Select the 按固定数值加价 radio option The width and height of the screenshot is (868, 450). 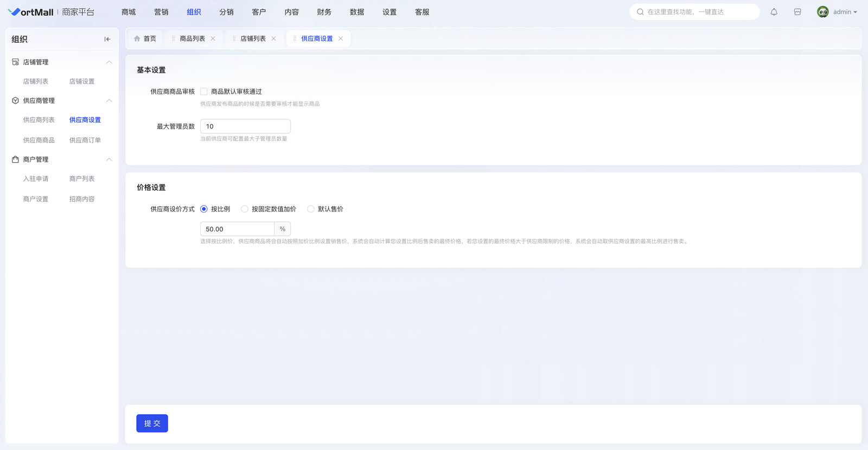tap(245, 209)
